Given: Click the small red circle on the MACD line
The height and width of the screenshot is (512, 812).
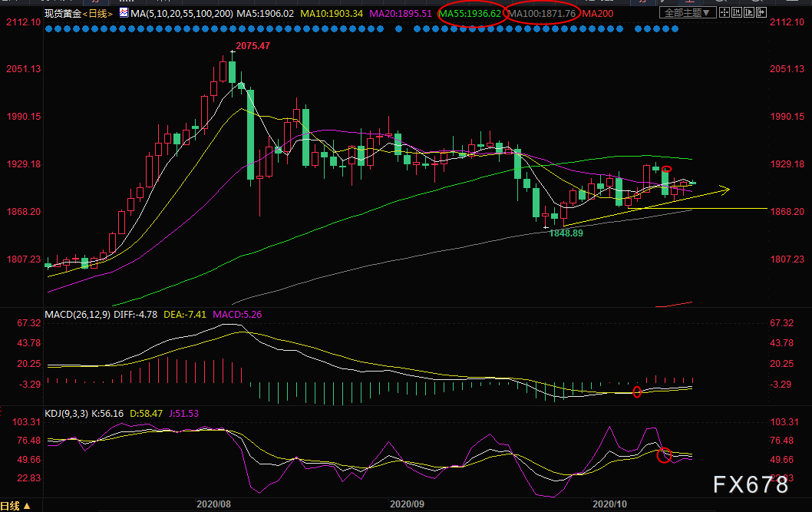Looking at the screenshot, I should [636, 392].
